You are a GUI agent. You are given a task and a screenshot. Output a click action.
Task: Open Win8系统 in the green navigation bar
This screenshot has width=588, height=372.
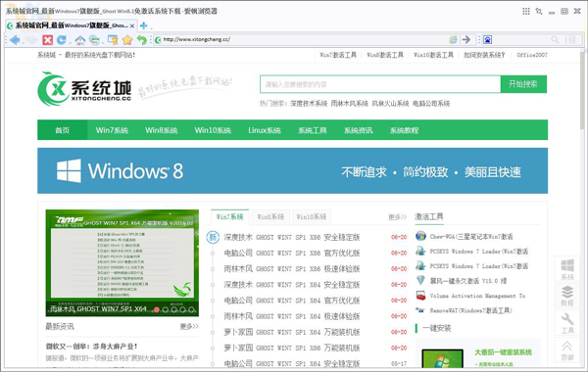click(162, 130)
